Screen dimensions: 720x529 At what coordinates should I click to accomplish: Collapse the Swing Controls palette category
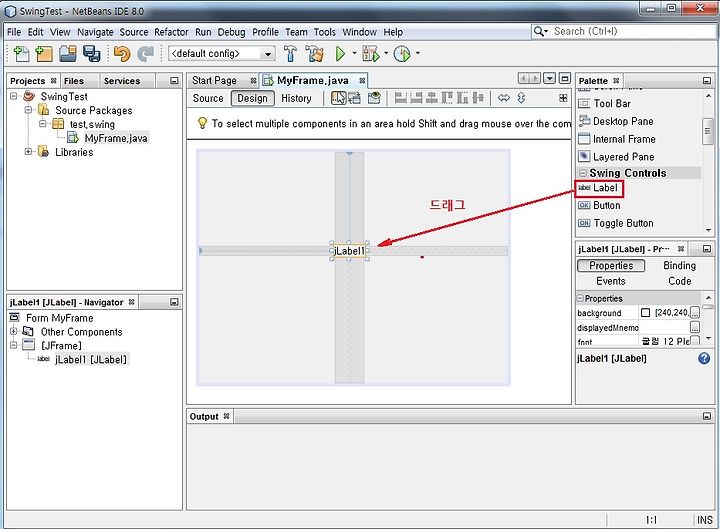[x=583, y=173]
